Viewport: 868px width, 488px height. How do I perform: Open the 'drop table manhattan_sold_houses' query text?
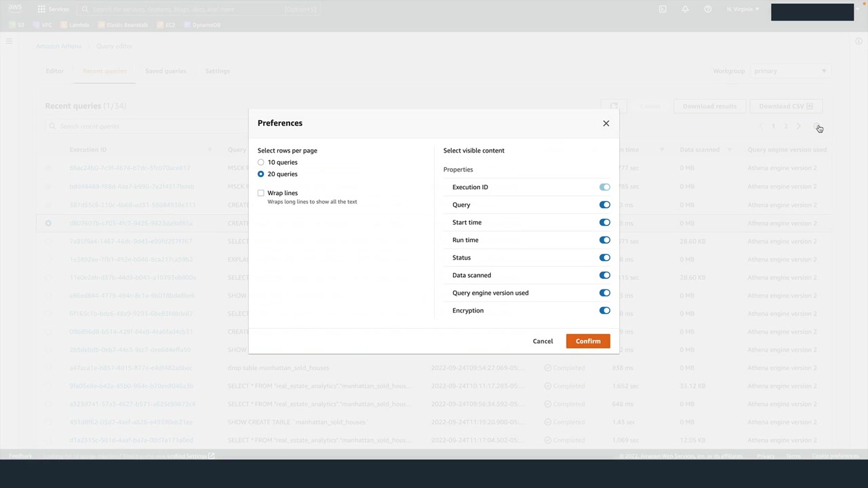[x=278, y=368]
